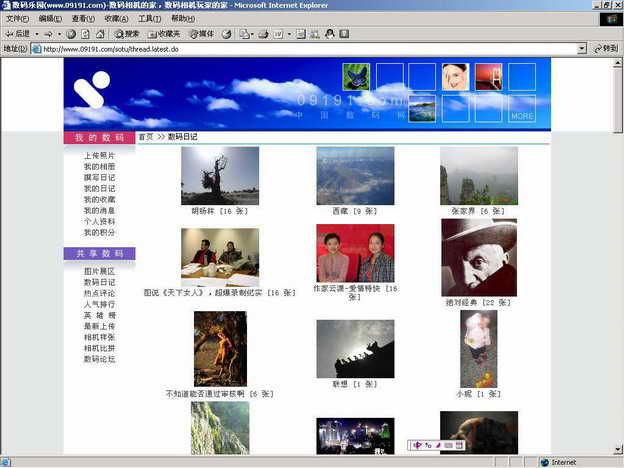The image size is (624, 468).
Task: Expand the address bar dropdown arrow
Action: point(582,48)
